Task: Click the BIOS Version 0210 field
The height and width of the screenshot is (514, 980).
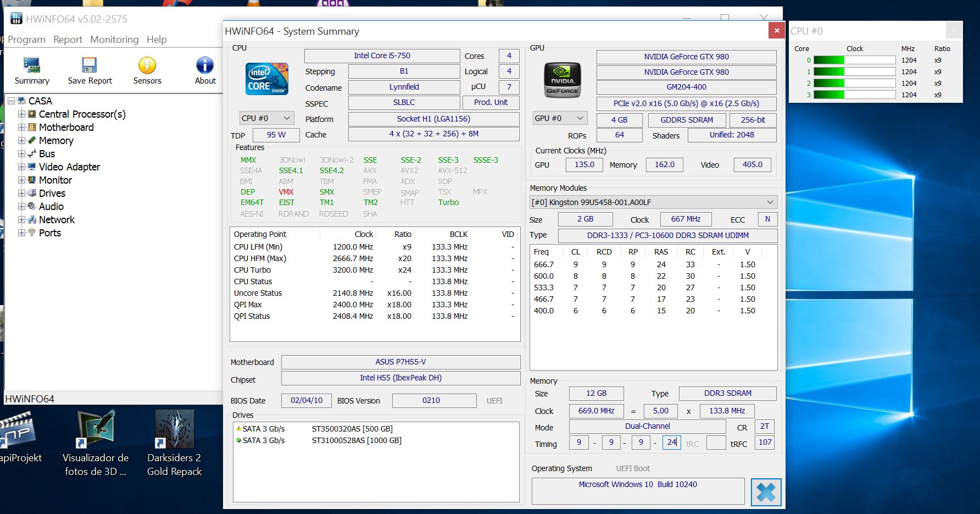Action: (434, 401)
